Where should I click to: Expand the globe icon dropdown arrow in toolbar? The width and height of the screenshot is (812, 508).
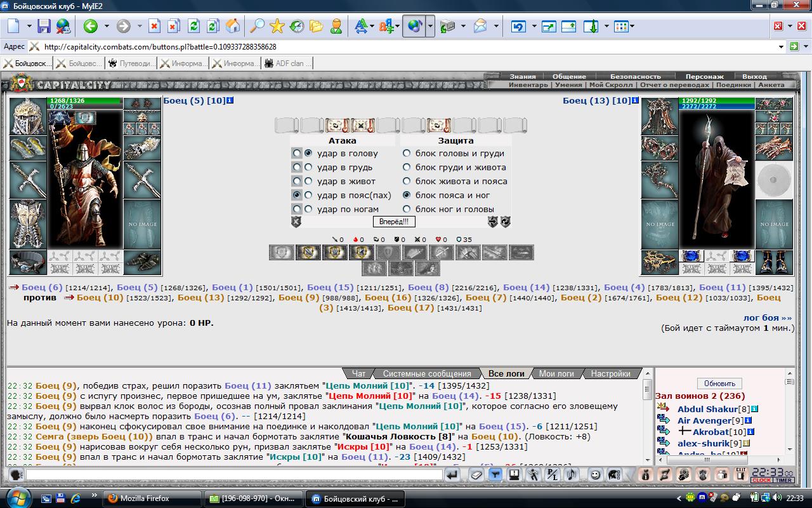430,26
